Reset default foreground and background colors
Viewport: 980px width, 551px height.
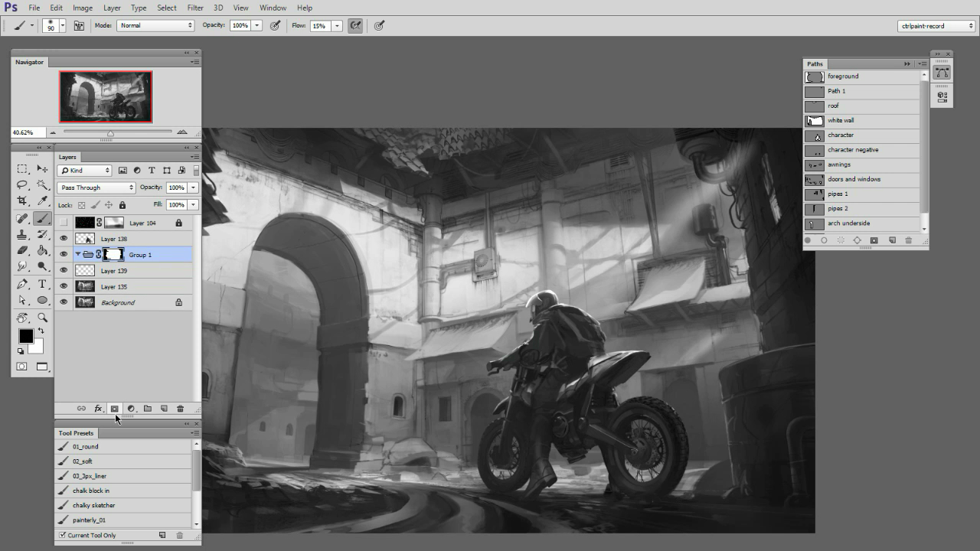point(21,351)
